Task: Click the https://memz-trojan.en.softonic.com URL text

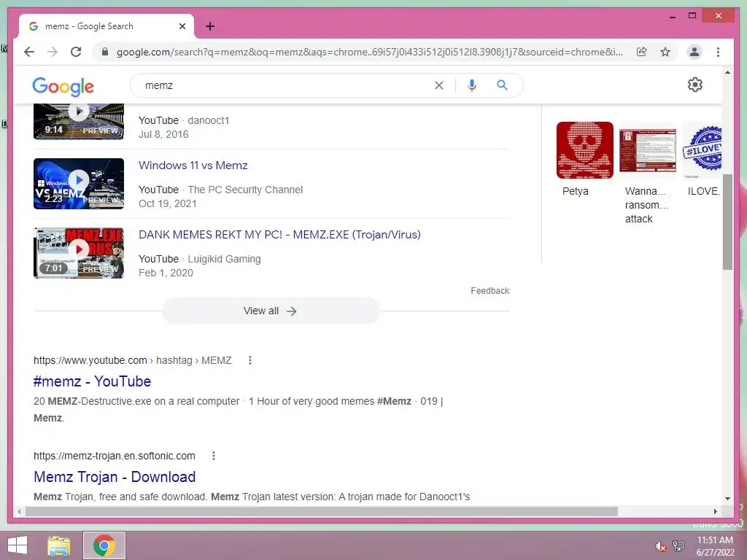Action: [x=115, y=456]
